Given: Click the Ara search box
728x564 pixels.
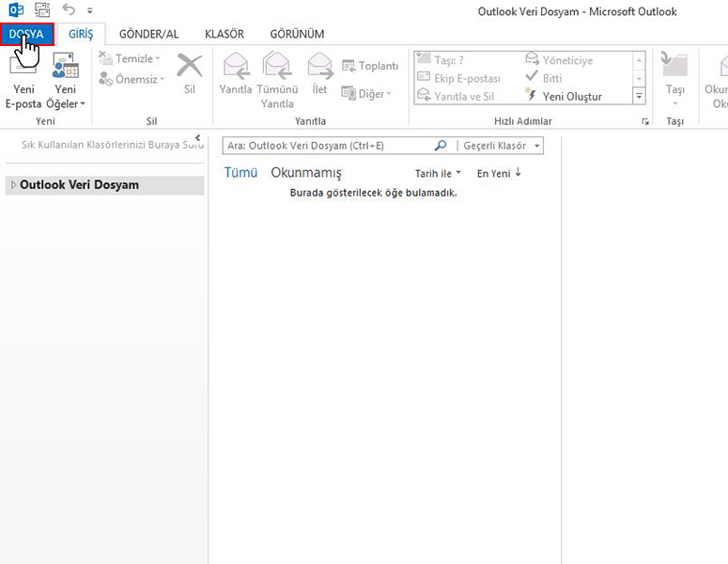Looking at the screenshot, I should [x=327, y=147].
